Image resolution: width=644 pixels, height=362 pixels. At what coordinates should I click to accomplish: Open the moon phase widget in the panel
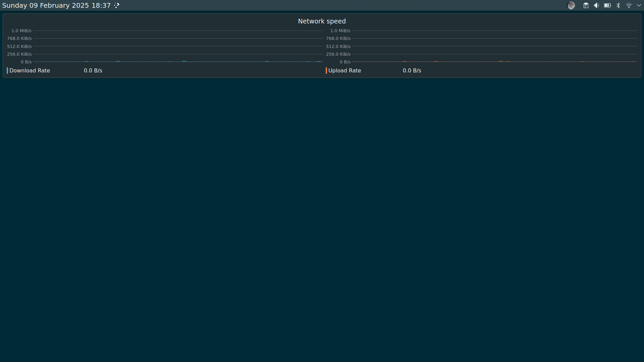pyautogui.click(x=571, y=5)
